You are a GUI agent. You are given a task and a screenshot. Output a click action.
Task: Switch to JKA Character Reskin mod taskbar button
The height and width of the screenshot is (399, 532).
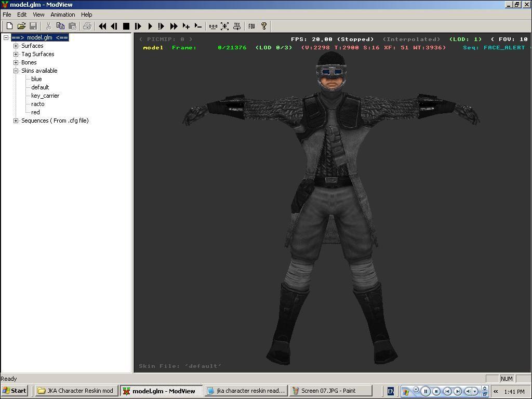tap(76, 391)
